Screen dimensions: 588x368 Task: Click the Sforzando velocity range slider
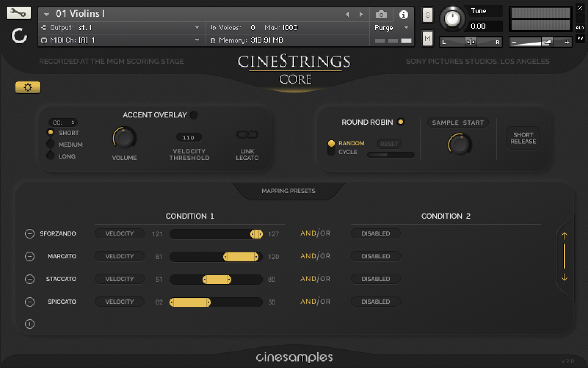click(x=216, y=234)
